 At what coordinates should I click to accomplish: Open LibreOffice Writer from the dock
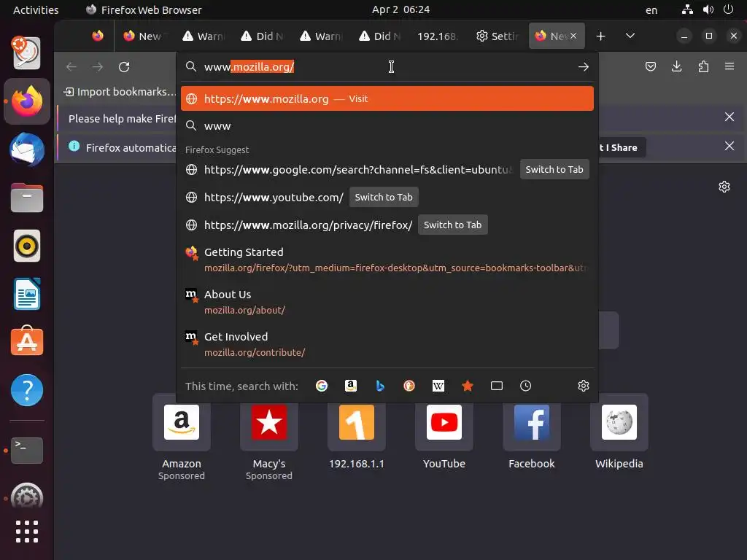[x=27, y=295]
